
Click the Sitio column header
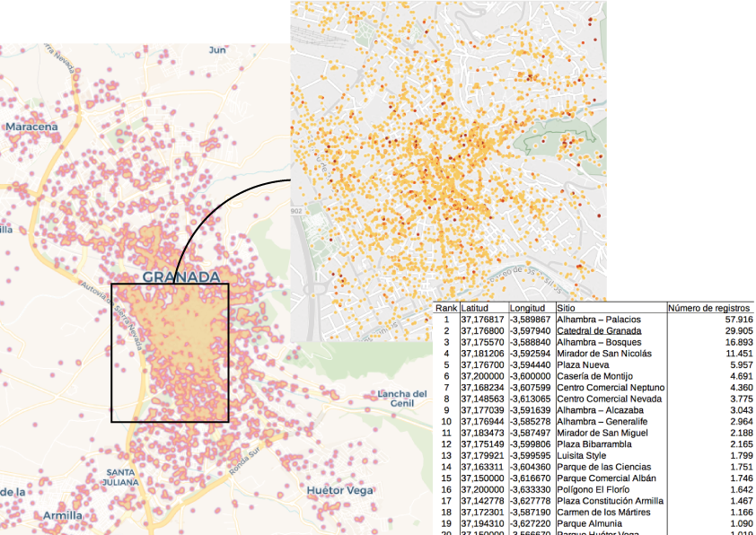click(566, 308)
